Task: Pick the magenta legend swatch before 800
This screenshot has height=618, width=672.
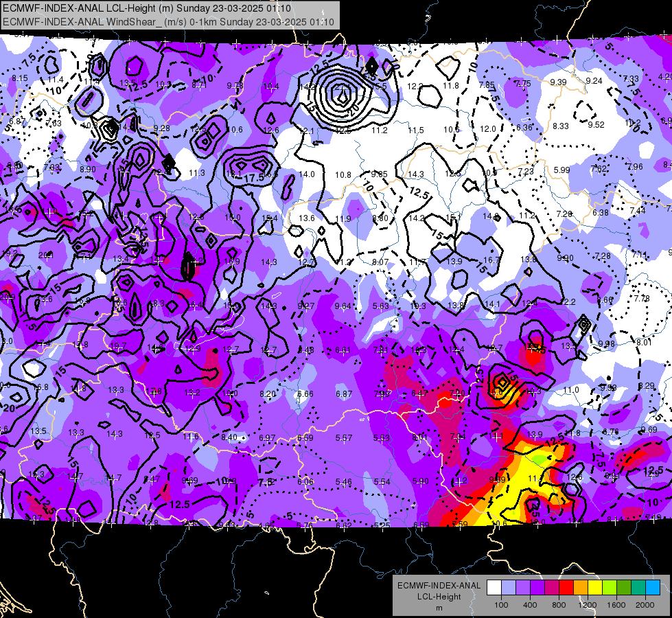Action: [552, 588]
